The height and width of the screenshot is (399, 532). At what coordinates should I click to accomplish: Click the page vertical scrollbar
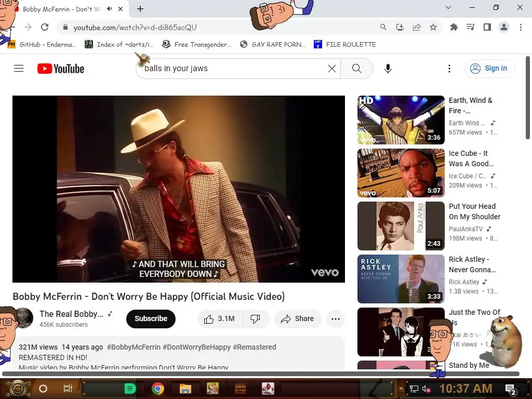click(528, 98)
